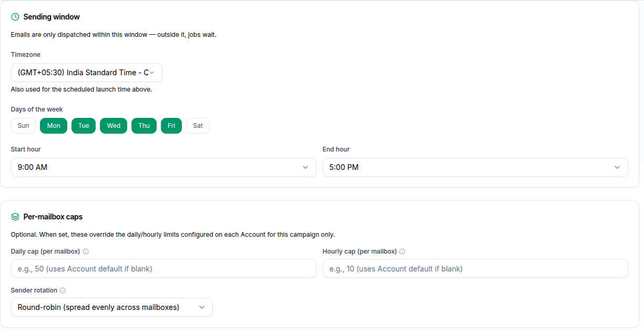Open the Timezone dropdown
Screen dimensions: 644x332
click(x=87, y=73)
